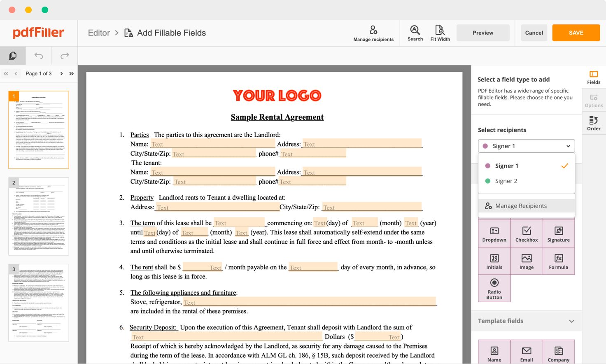Undo the last action
Screen dimensions: 606x364
[38, 56]
